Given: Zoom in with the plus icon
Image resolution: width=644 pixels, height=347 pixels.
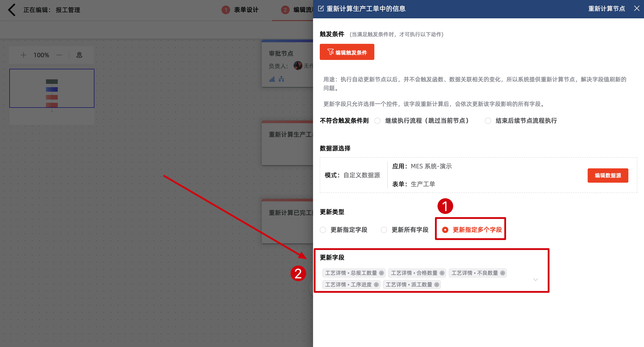Looking at the screenshot, I should [x=23, y=55].
